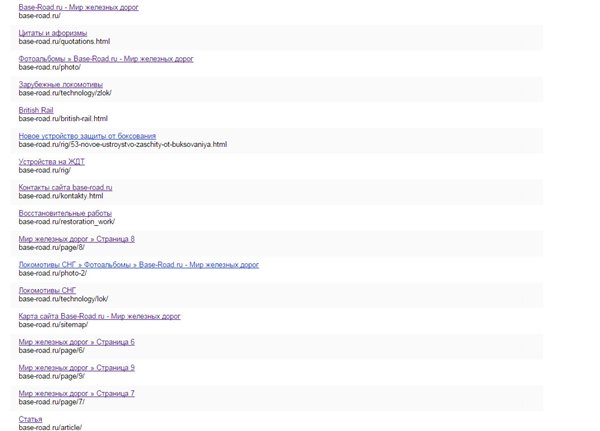The image size is (600, 431).
Task: Follow the 'Зарубежные локомотивы' link
Action: tap(61, 84)
